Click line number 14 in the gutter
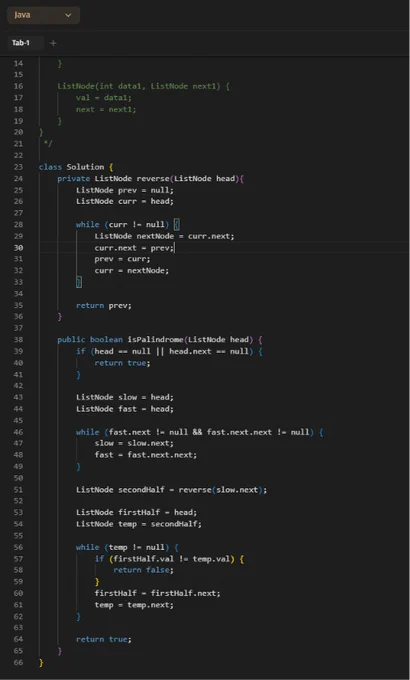410x680 pixels. coord(18,63)
